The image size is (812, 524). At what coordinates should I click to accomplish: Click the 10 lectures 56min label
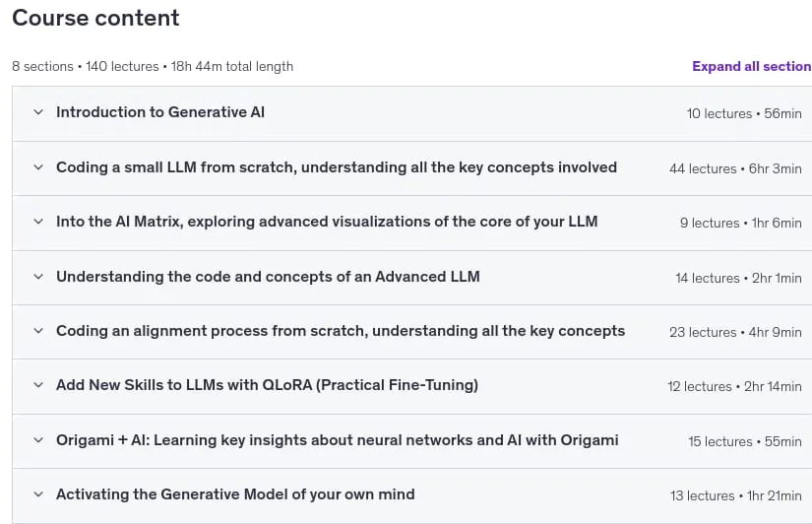point(744,113)
